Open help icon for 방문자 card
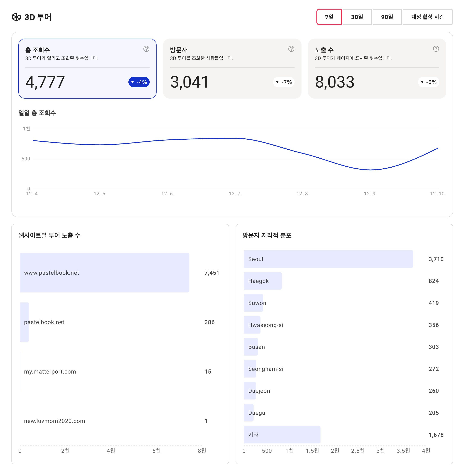 click(291, 49)
